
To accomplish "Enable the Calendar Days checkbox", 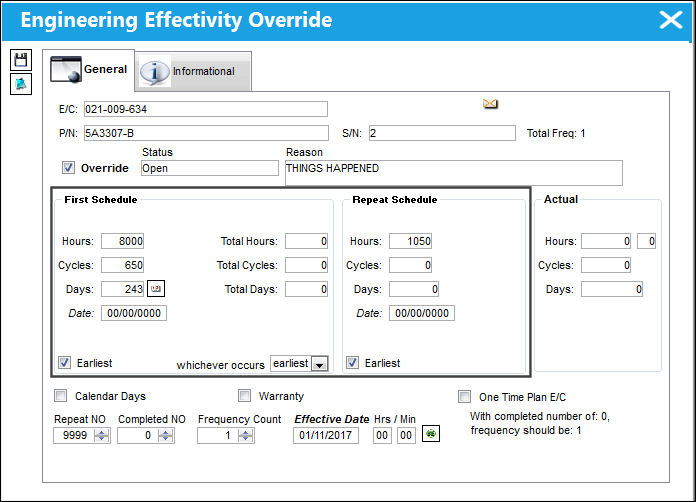I will 60,395.
